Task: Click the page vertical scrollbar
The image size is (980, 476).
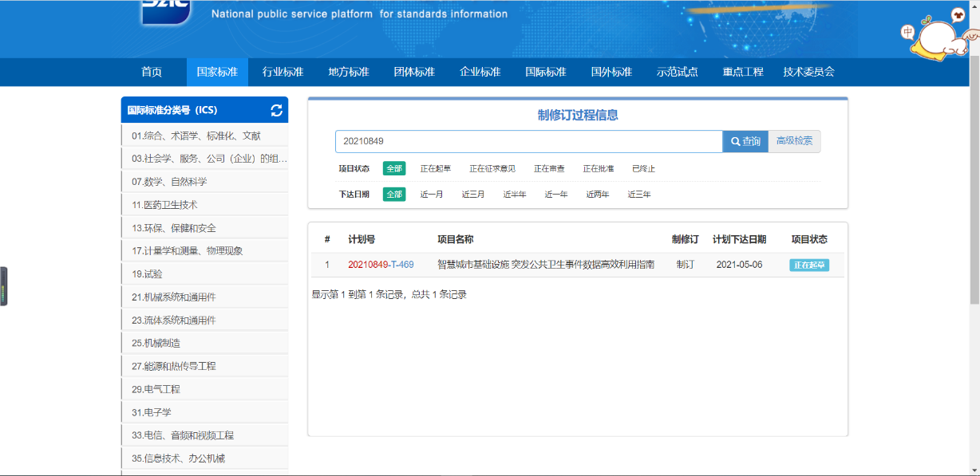Action: [974, 239]
